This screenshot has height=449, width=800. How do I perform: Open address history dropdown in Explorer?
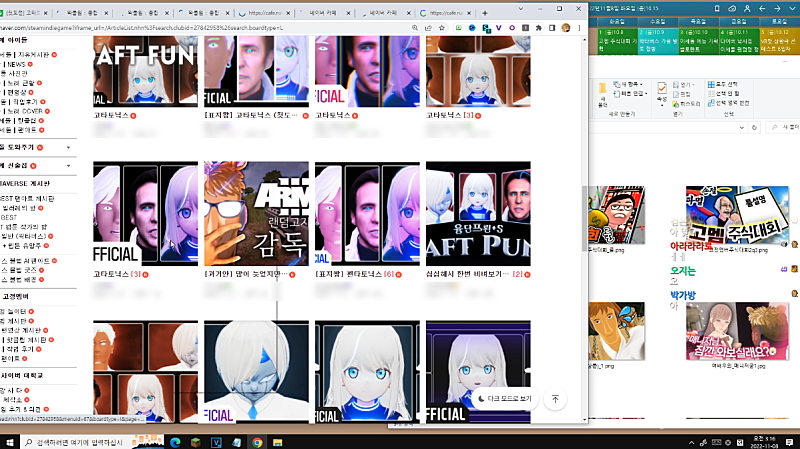(x=741, y=128)
